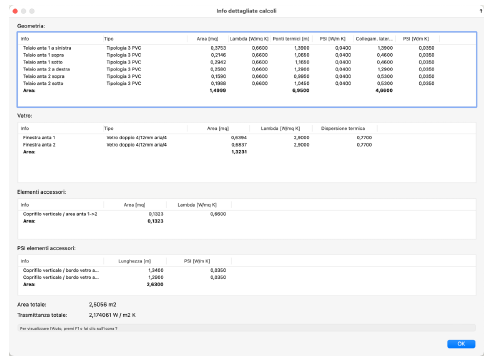Click the Dispersione termica column header
This screenshot has height=362, width=489.
click(x=345, y=128)
